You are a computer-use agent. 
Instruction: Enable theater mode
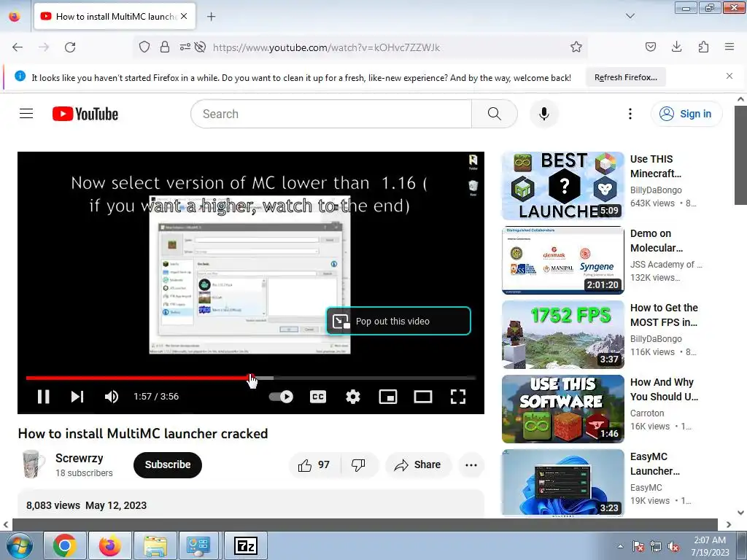pos(422,396)
